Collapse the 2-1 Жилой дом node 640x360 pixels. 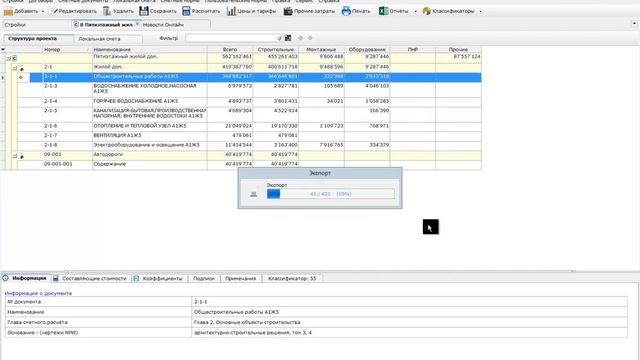click(x=15, y=68)
